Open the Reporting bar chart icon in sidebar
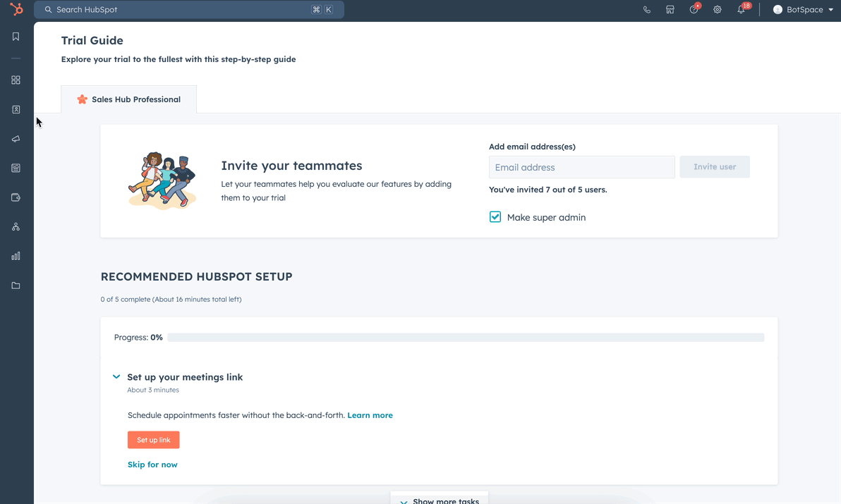The image size is (841, 504). [16, 256]
